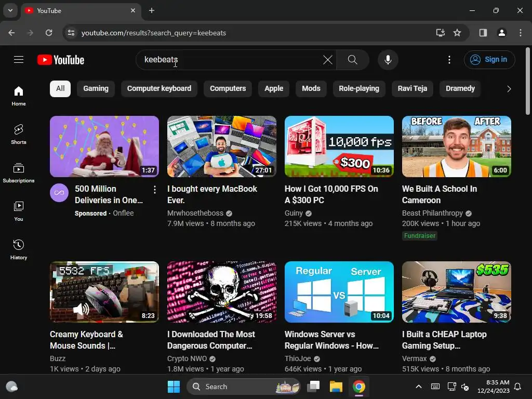
Task: Clear the search box with the X icon
Action: [328, 60]
